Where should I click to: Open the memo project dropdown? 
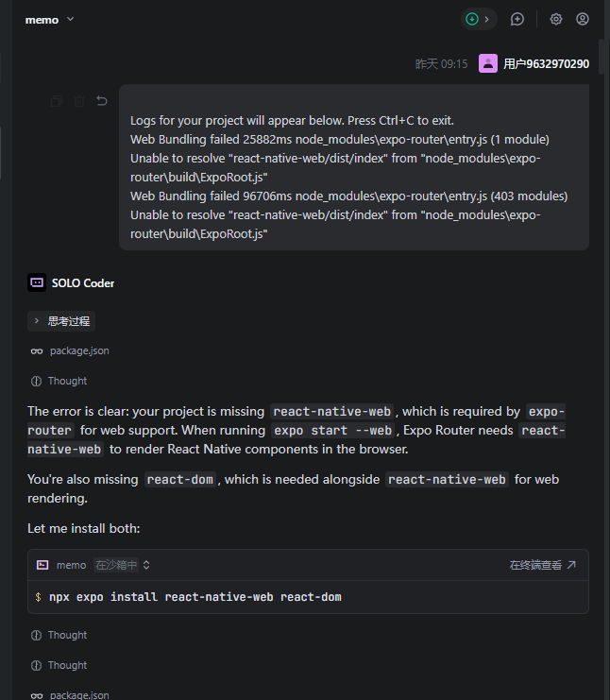[50, 19]
